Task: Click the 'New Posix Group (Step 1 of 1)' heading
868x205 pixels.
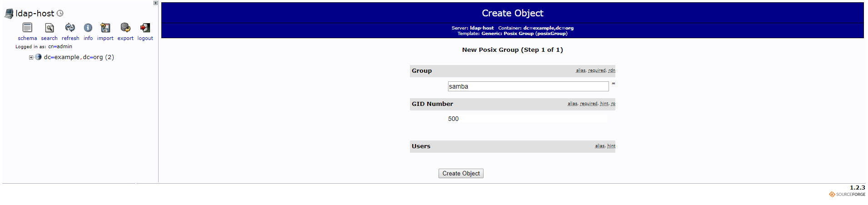Action: click(x=513, y=50)
